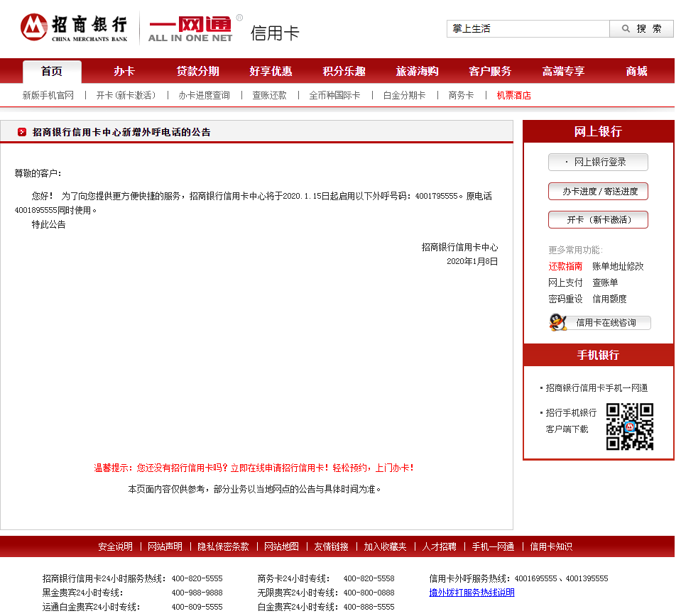Open 招商银行信用卡手机一网通 link
The width and height of the screenshot is (681, 616).
[x=596, y=388]
